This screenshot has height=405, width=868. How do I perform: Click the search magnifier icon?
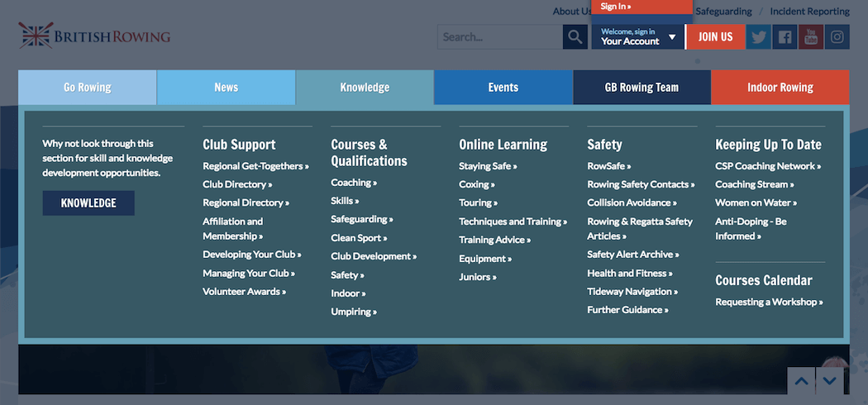click(x=575, y=37)
